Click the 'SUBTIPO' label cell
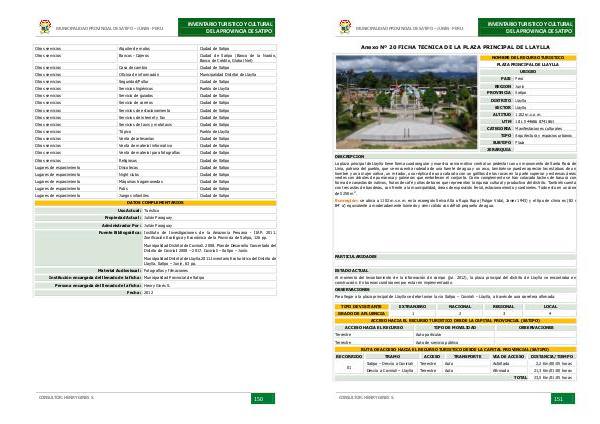Screen dimensions: 600x424 [496, 142]
